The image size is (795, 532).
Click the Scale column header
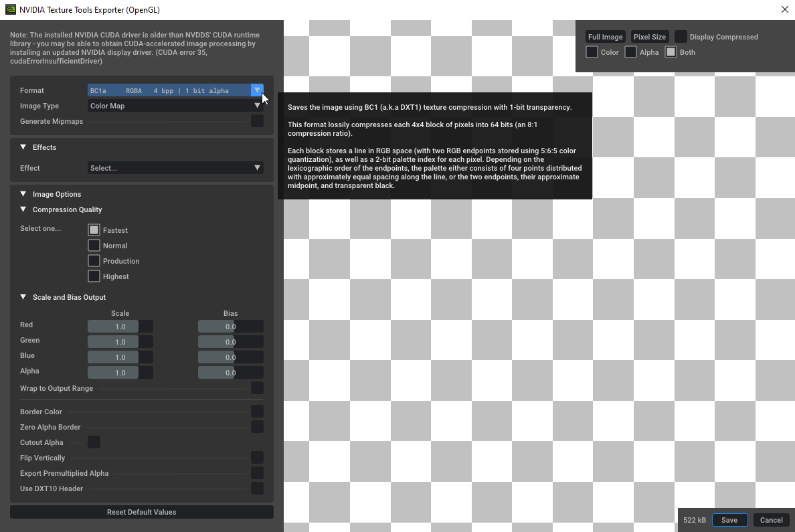coord(120,313)
